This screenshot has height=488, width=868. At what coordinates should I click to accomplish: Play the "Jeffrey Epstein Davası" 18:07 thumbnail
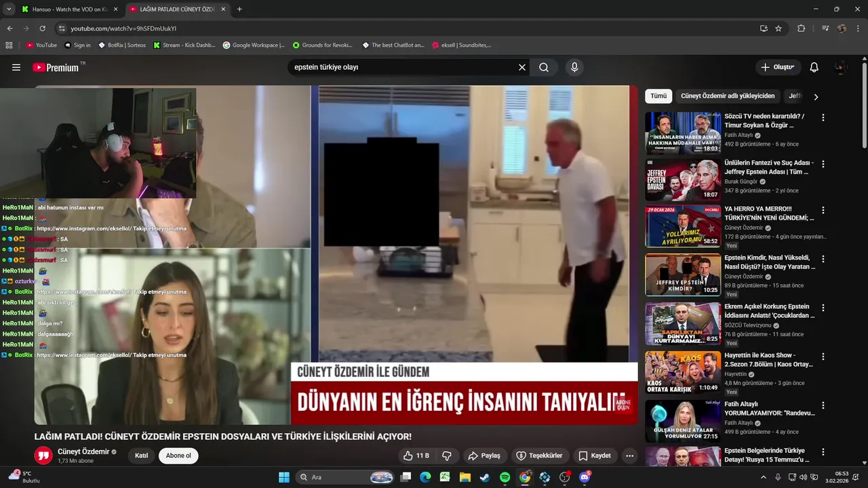click(683, 180)
